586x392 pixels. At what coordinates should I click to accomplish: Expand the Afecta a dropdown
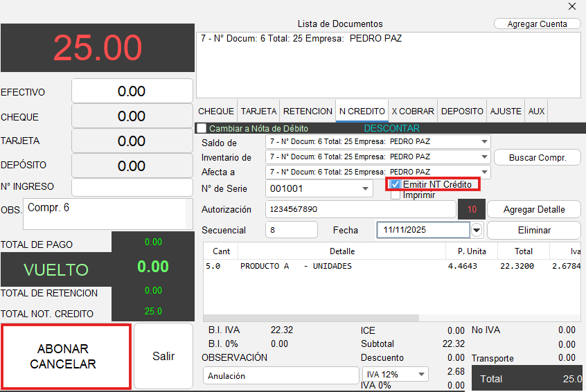(x=483, y=172)
